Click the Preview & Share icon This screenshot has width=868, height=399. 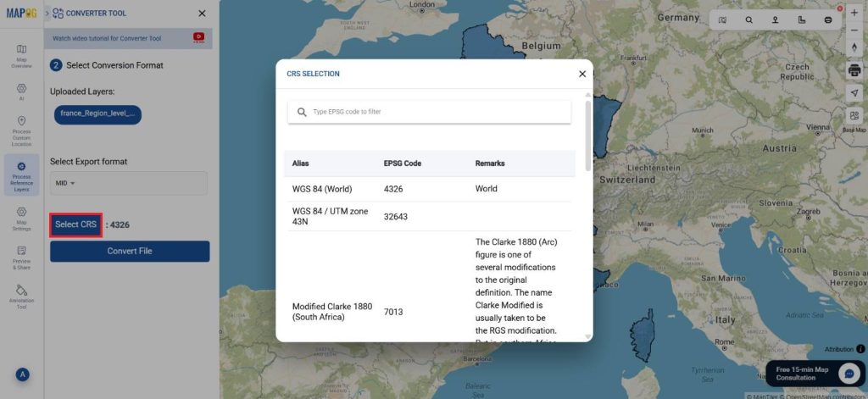coord(21,256)
